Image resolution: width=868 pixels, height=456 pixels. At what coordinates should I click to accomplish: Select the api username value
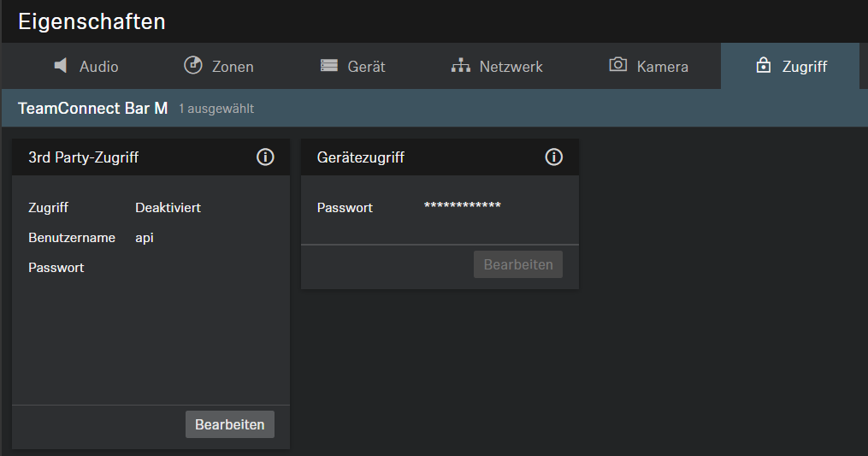click(145, 238)
